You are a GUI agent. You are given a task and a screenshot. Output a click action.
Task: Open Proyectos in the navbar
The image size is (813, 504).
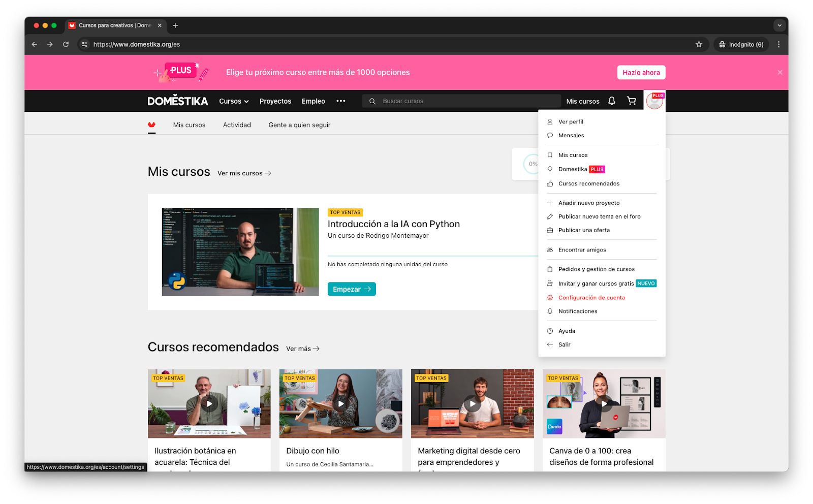pos(275,101)
